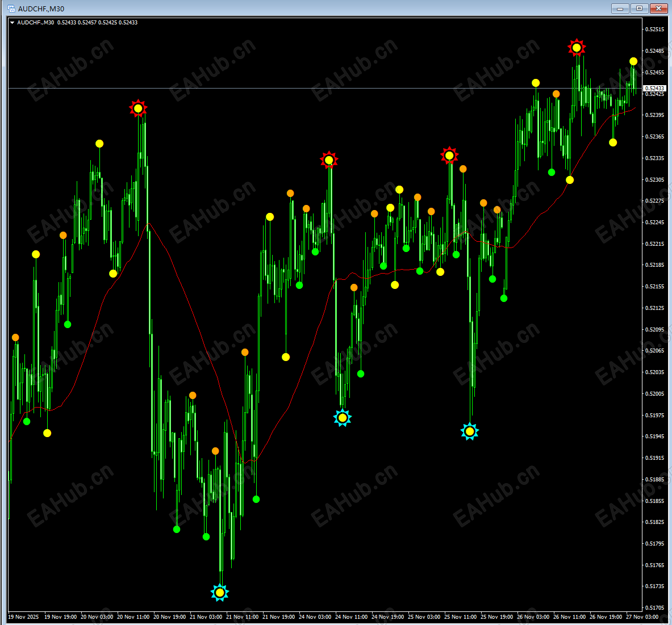The width and height of the screenshot is (672, 625).
Task: Click the OHLC values 0.52433 0.52457 0.52425 0.52433
Action: 97,23
